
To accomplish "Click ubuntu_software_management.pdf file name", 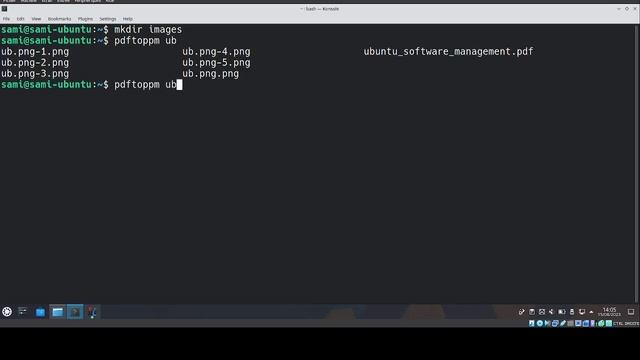I will tap(448, 52).
